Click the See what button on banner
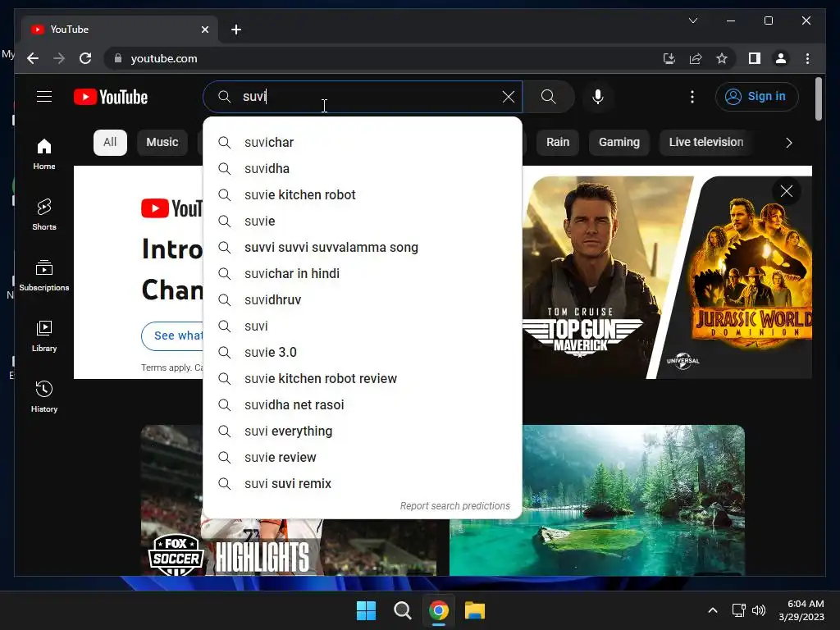This screenshot has width=840, height=630. coord(172,336)
